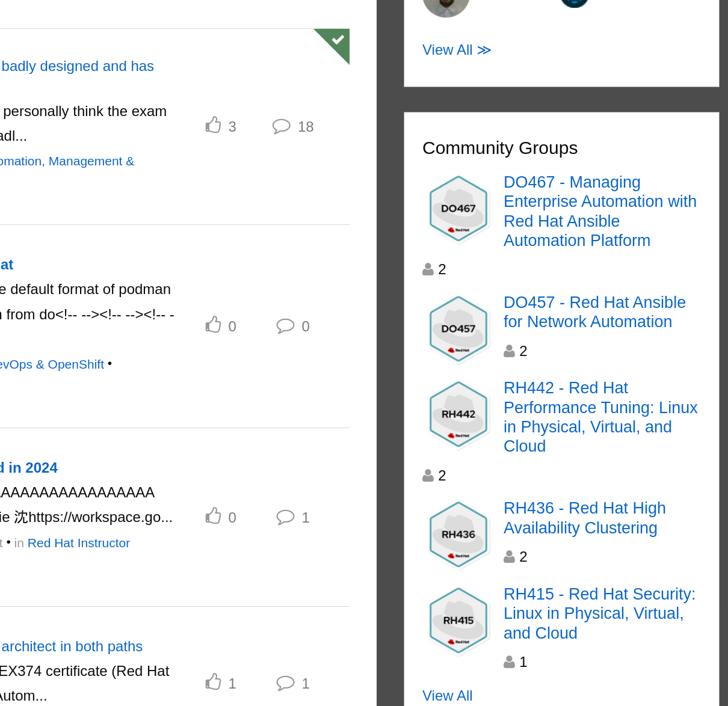728x706 pixels.
Task: Toggle like on the podman format post
Action: pyautogui.click(x=214, y=324)
